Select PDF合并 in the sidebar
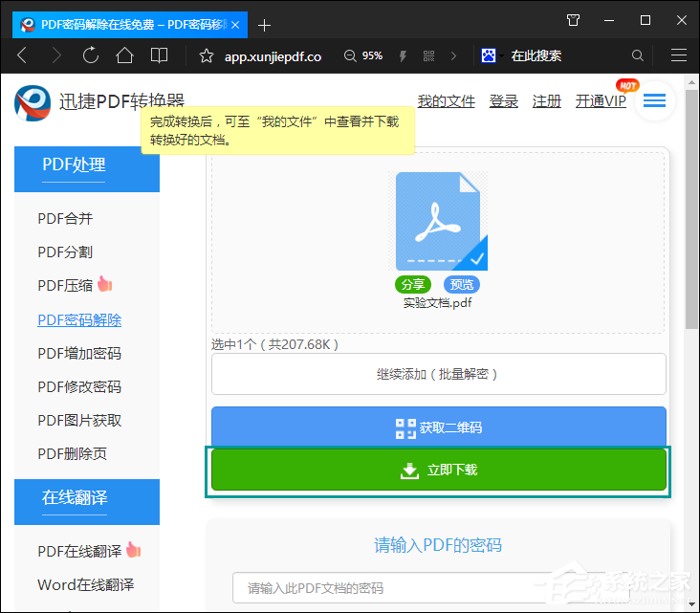Viewport: 700px width, 613px height. tap(65, 218)
